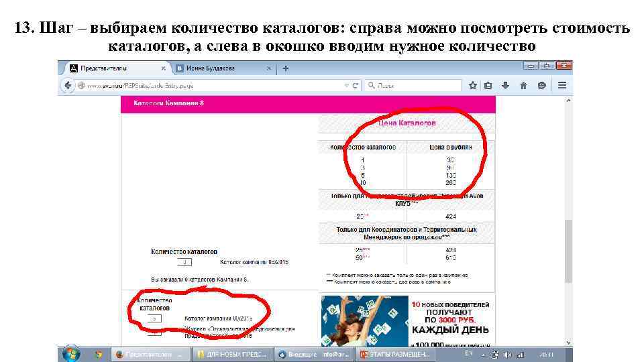644x362 pixels.
Task: Click the Каталоги Кампании 8 pink header
Action: (x=308, y=103)
